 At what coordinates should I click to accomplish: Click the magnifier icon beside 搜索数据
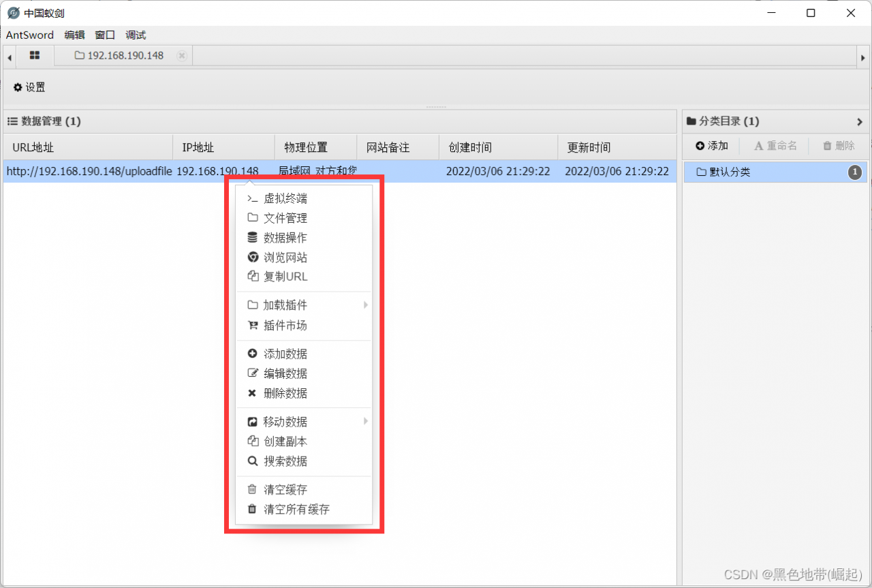pos(252,461)
